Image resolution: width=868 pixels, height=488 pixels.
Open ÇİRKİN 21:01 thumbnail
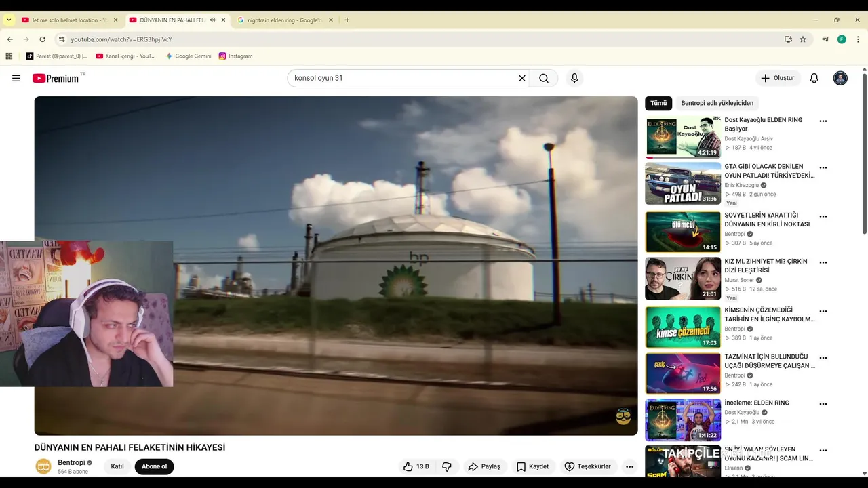pyautogui.click(x=683, y=278)
